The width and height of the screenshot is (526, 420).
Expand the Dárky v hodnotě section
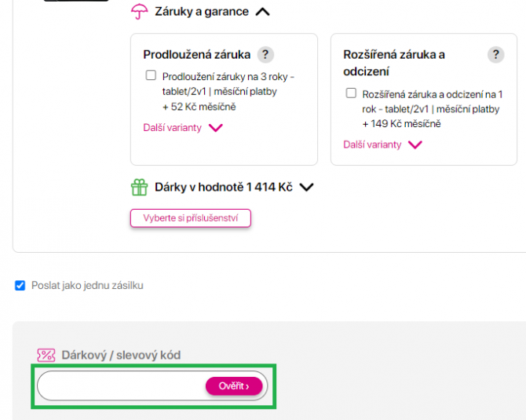307,187
